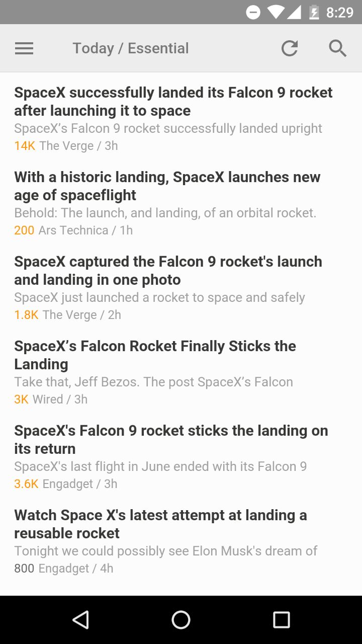Tap the 'Take that, Jeff Bezos' summary text
362x644 pixels.
(153, 382)
